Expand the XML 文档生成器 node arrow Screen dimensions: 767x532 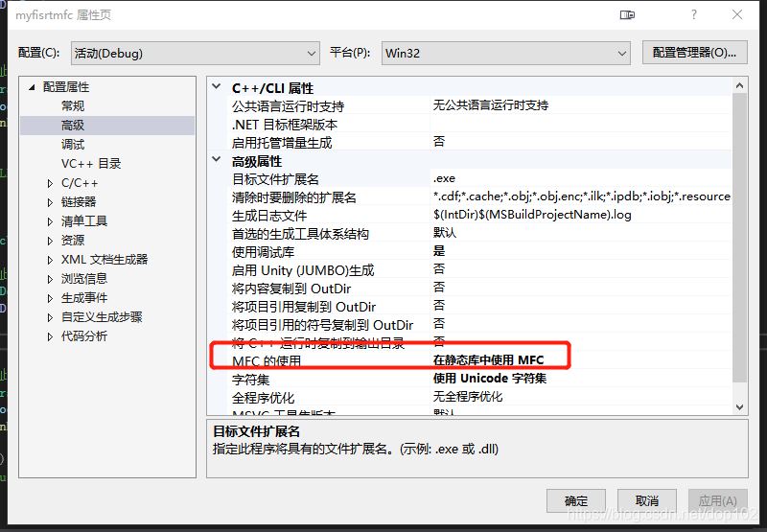click(50, 260)
